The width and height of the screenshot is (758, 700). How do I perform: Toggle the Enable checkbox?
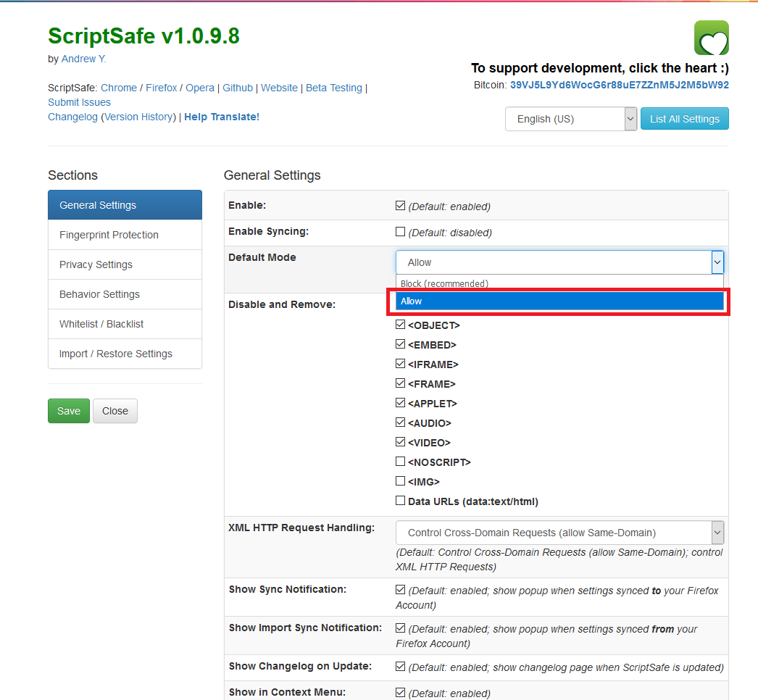[401, 206]
